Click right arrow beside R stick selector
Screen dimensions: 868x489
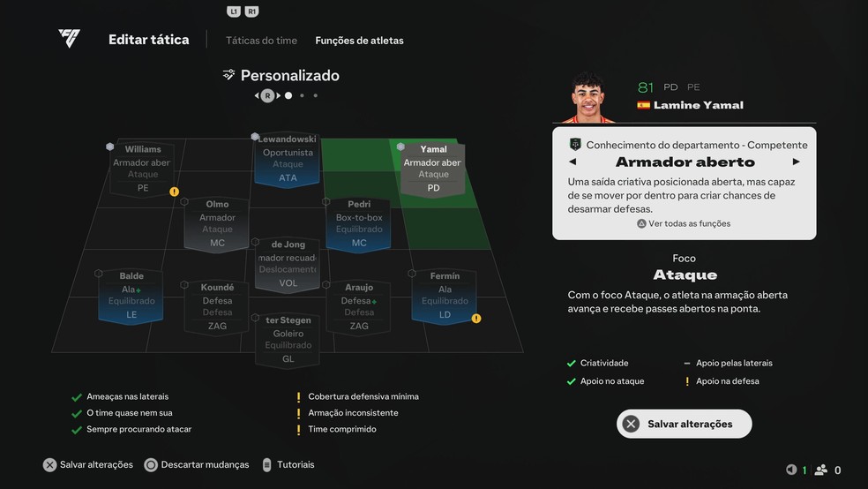(x=279, y=96)
